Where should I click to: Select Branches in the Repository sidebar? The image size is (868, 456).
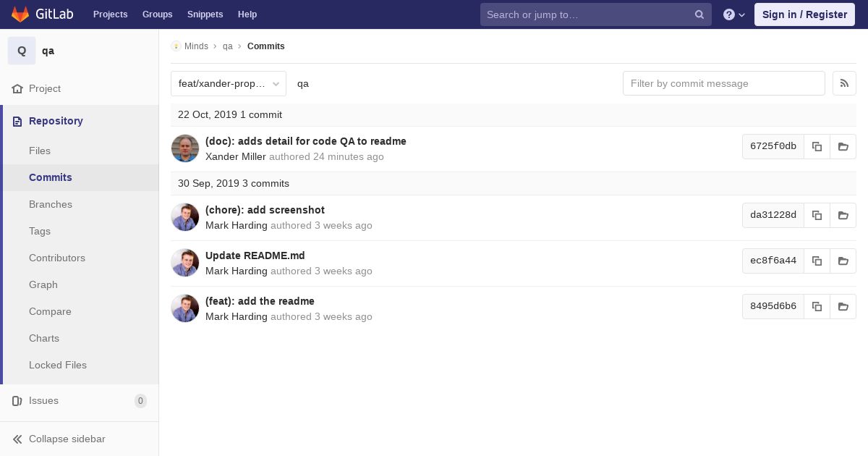coord(51,204)
